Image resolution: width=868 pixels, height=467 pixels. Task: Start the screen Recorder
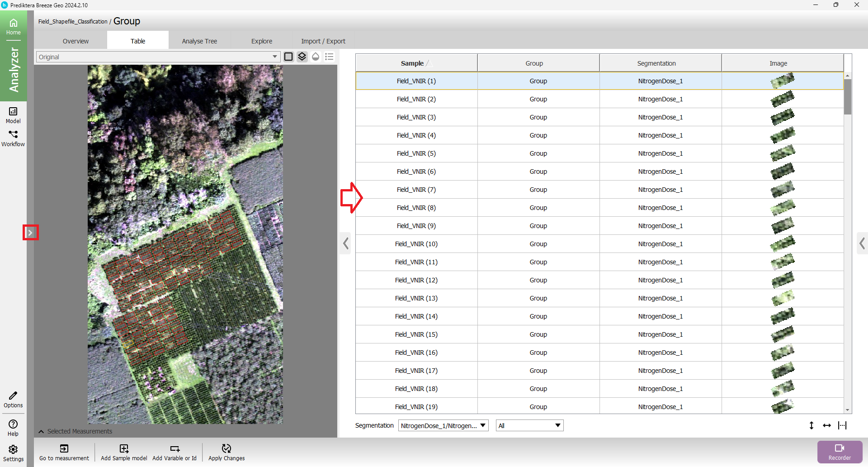pos(840,452)
